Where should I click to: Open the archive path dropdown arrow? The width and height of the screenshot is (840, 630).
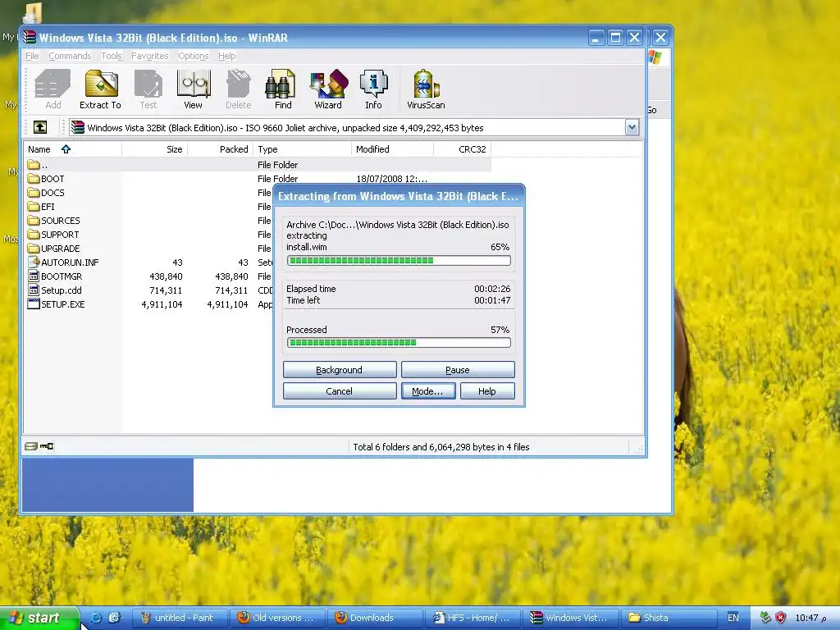coord(632,127)
